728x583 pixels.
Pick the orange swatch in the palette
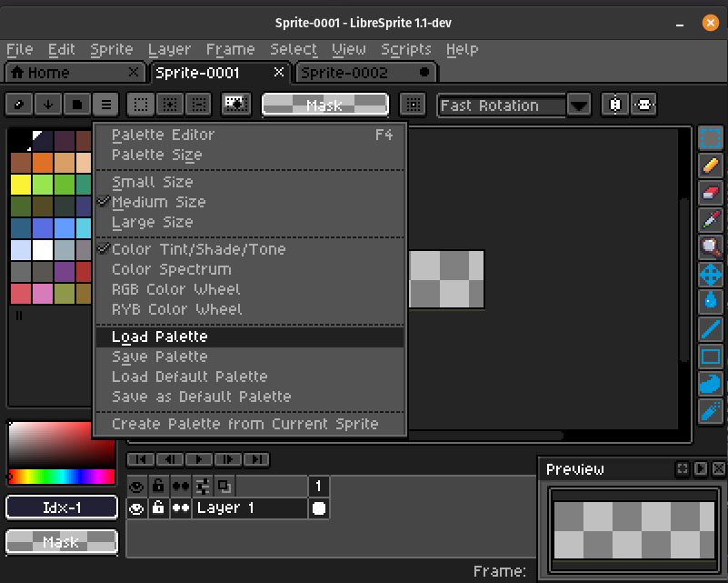(x=42, y=163)
